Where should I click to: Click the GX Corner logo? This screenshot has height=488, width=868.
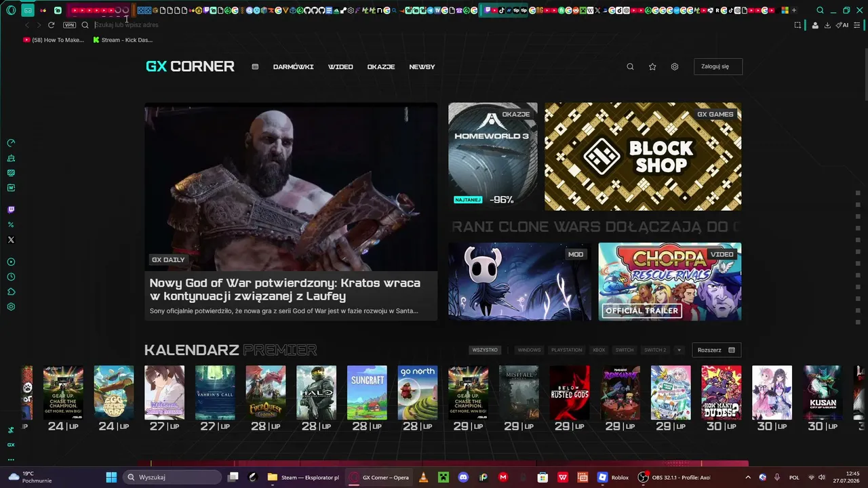point(190,66)
